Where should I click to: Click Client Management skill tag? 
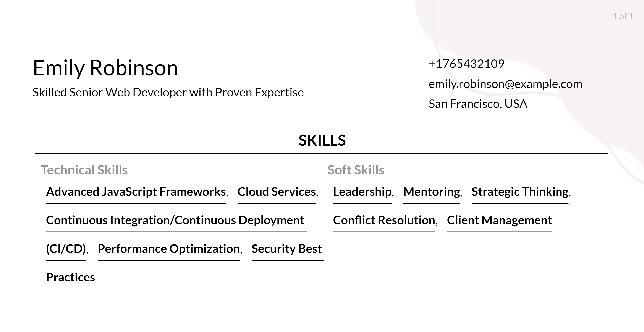(499, 220)
